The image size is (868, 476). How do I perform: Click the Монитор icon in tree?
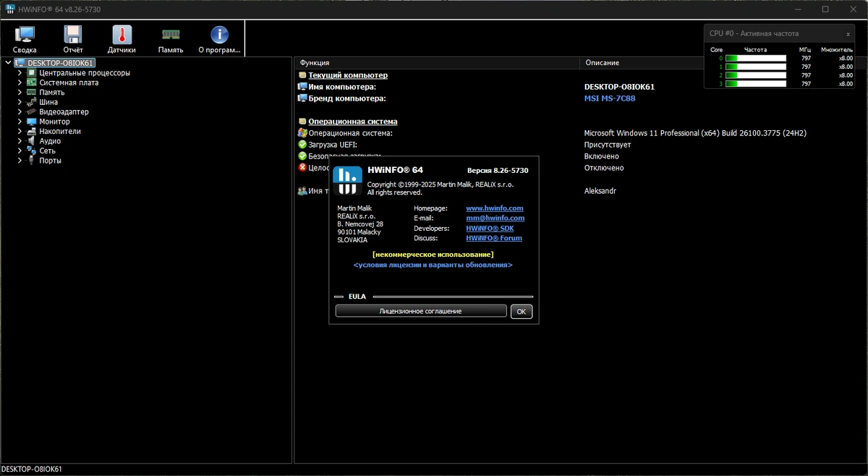(31, 122)
